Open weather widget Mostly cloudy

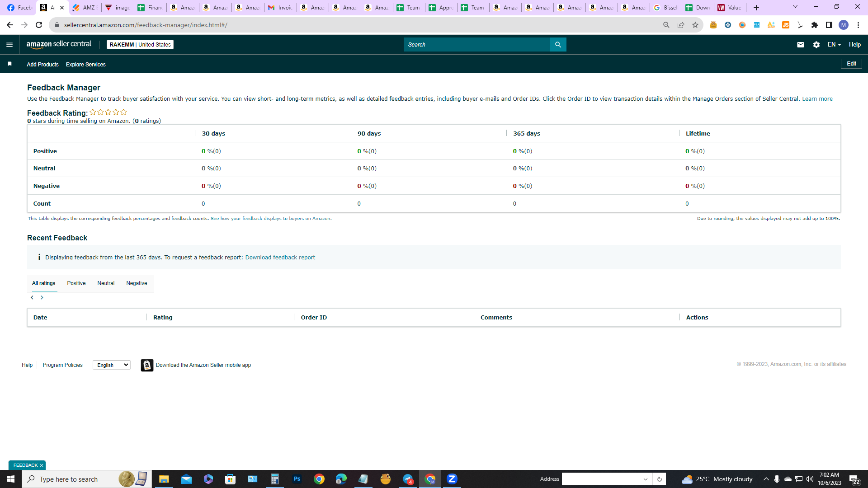click(717, 479)
